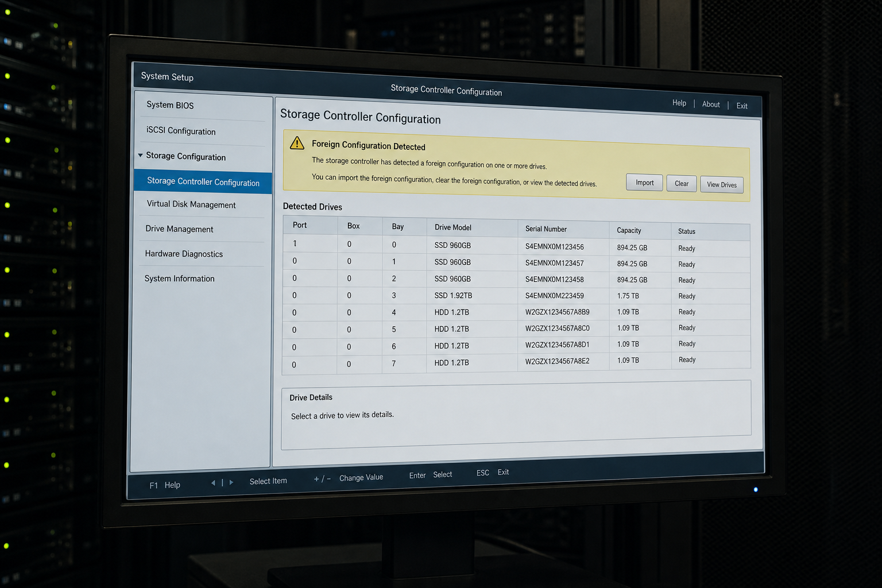Collapse the Storage Configuration tree arrow
Image resolution: width=882 pixels, height=588 pixels.
pyautogui.click(x=140, y=155)
